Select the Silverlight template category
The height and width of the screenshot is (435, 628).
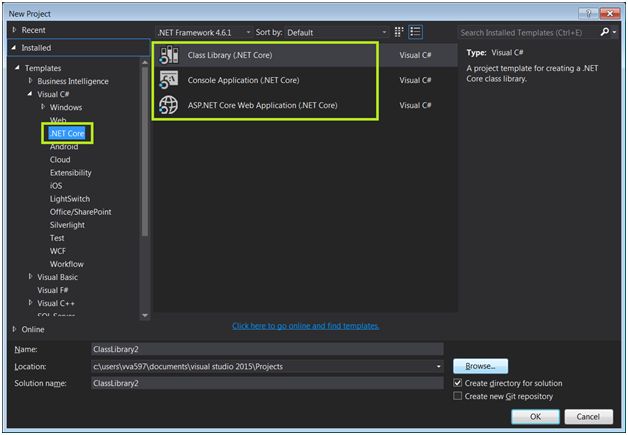tap(67, 225)
